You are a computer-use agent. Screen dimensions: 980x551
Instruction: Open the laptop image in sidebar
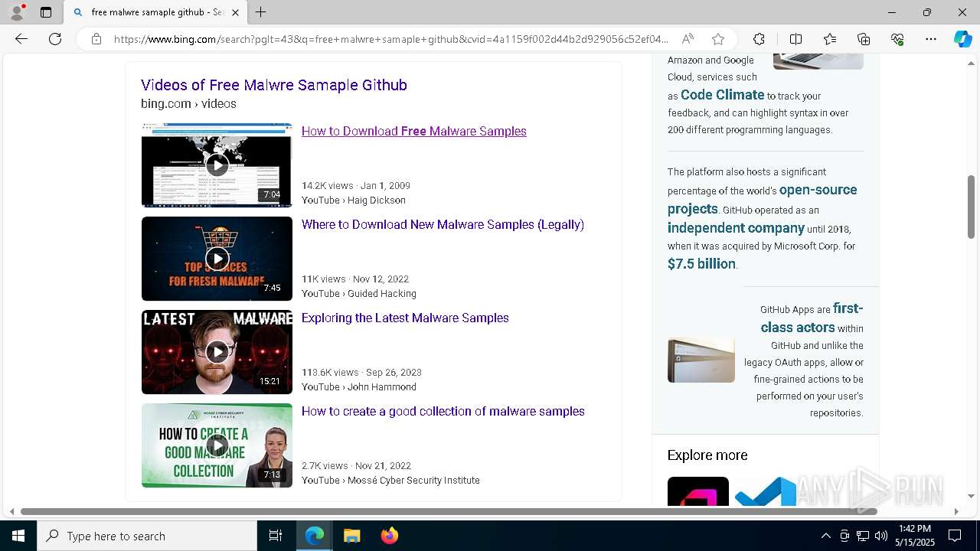pos(818,61)
